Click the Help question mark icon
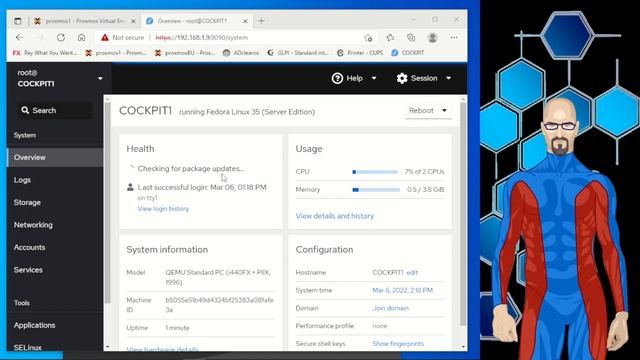 click(x=337, y=78)
